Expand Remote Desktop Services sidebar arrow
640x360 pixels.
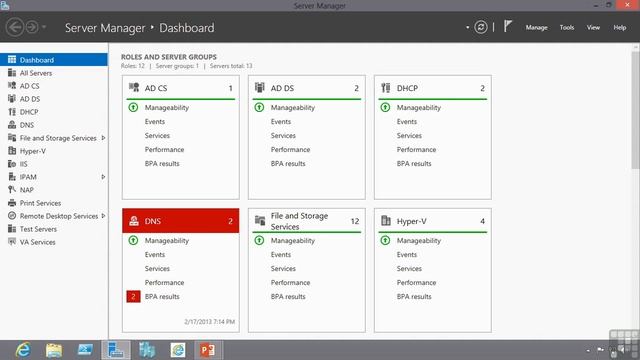(103, 216)
